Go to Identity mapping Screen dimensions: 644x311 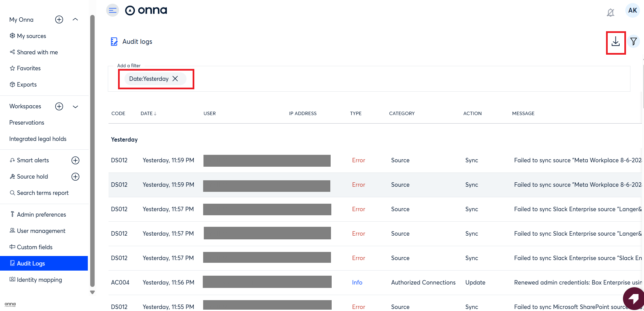coord(39,280)
